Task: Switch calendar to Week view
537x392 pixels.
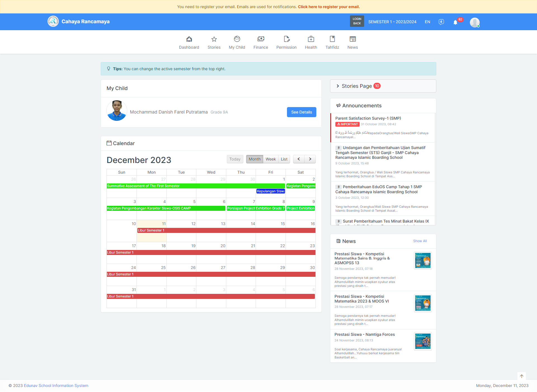Action: pos(270,159)
